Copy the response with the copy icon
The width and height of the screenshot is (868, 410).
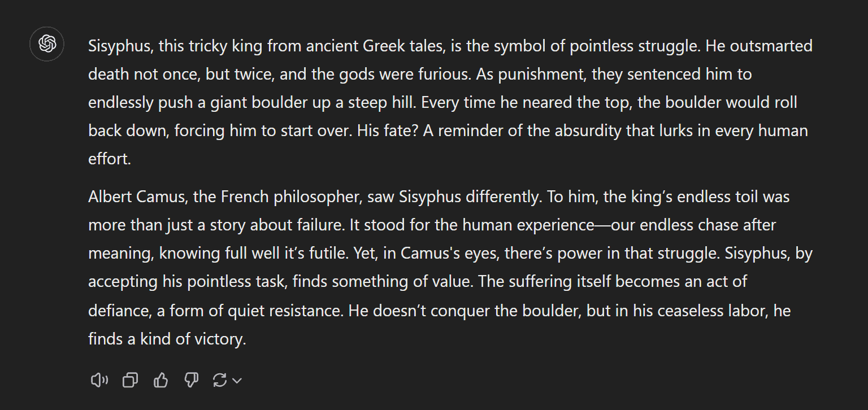(x=130, y=380)
